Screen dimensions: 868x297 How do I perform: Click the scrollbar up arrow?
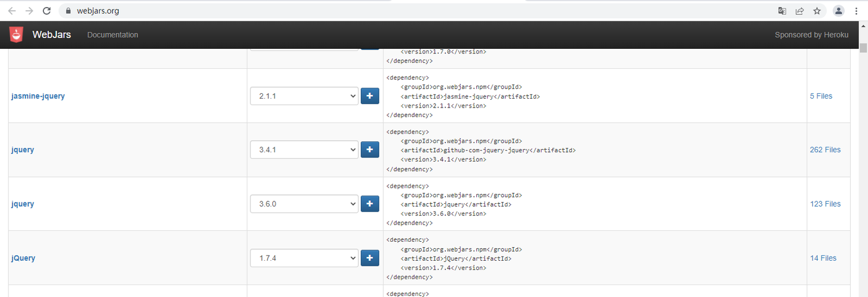pos(863,26)
